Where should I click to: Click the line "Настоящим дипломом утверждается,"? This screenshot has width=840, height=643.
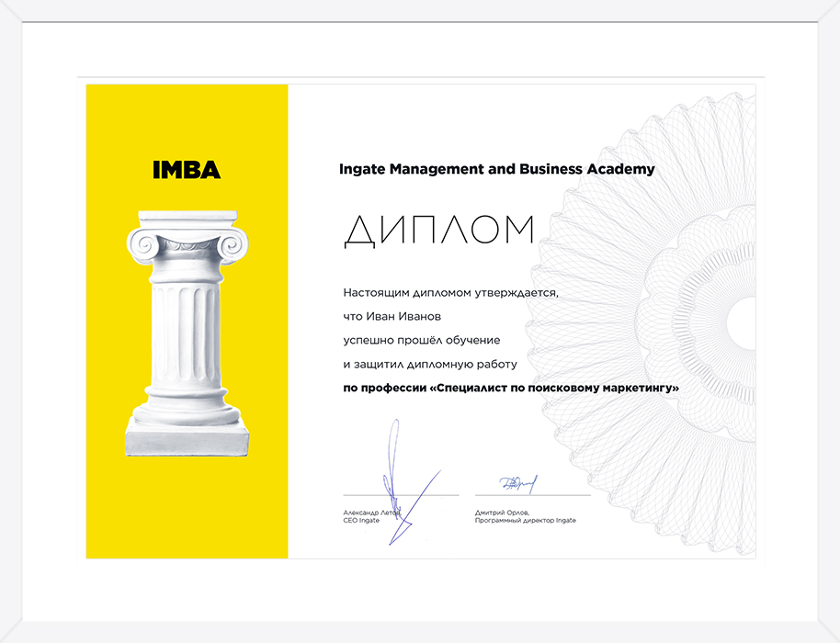pyautogui.click(x=450, y=293)
